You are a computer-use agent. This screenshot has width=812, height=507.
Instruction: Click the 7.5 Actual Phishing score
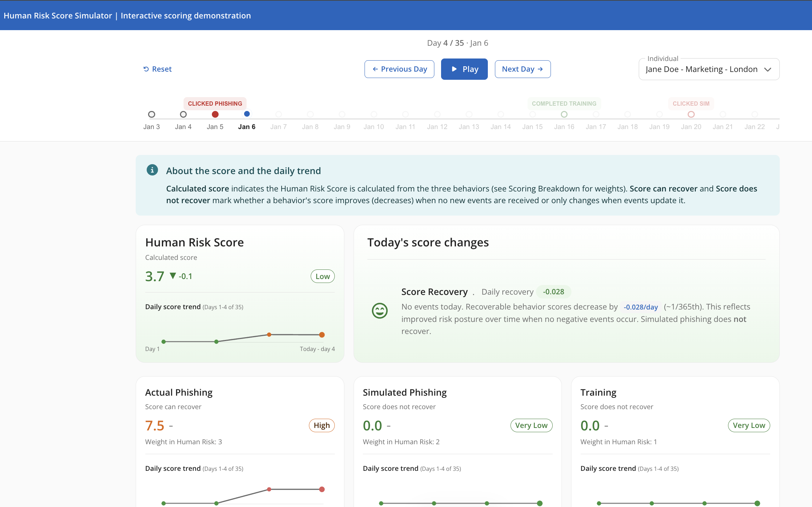coord(155,425)
